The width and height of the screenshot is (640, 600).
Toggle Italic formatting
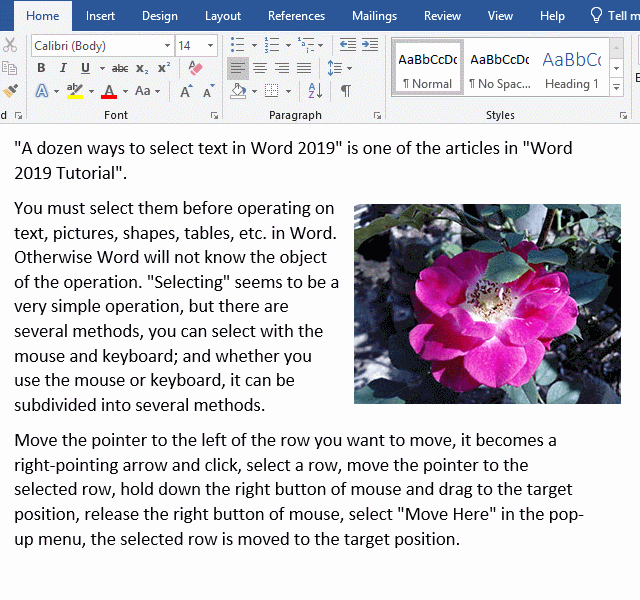point(63,68)
